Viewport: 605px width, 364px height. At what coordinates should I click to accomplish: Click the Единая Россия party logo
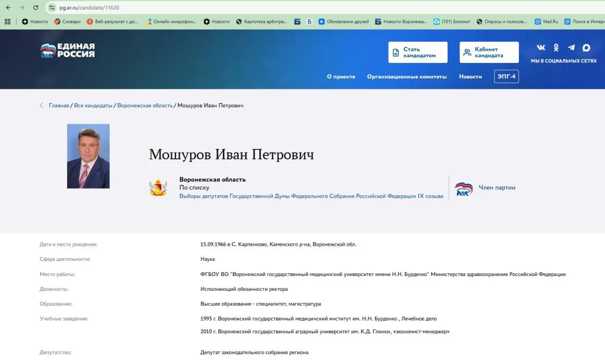(x=68, y=50)
